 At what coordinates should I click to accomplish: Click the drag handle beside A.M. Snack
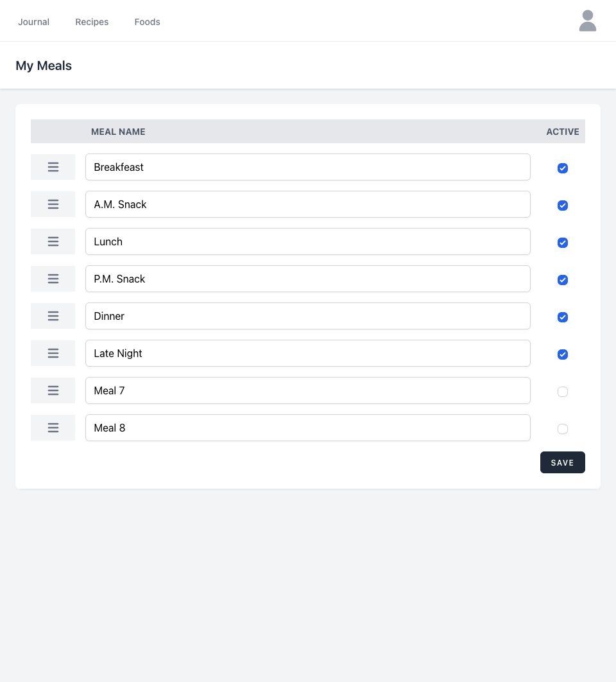click(53, 204)
